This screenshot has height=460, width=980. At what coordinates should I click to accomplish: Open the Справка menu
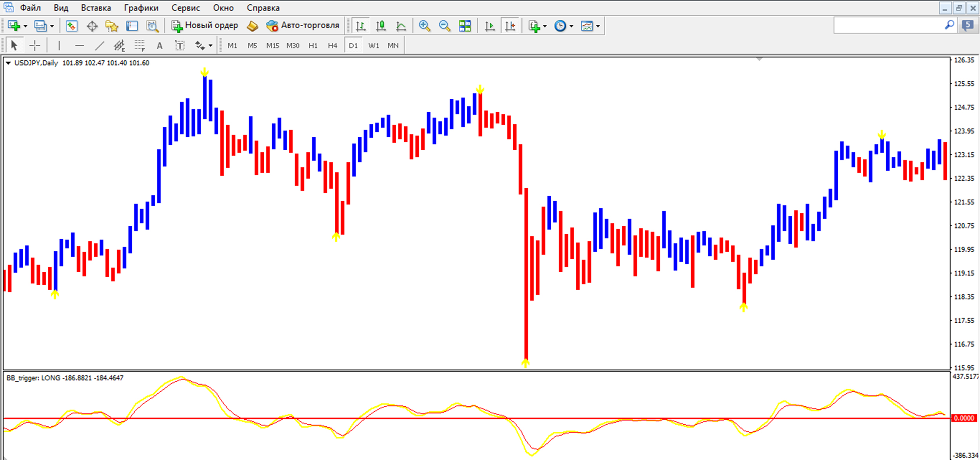point(263,8)
